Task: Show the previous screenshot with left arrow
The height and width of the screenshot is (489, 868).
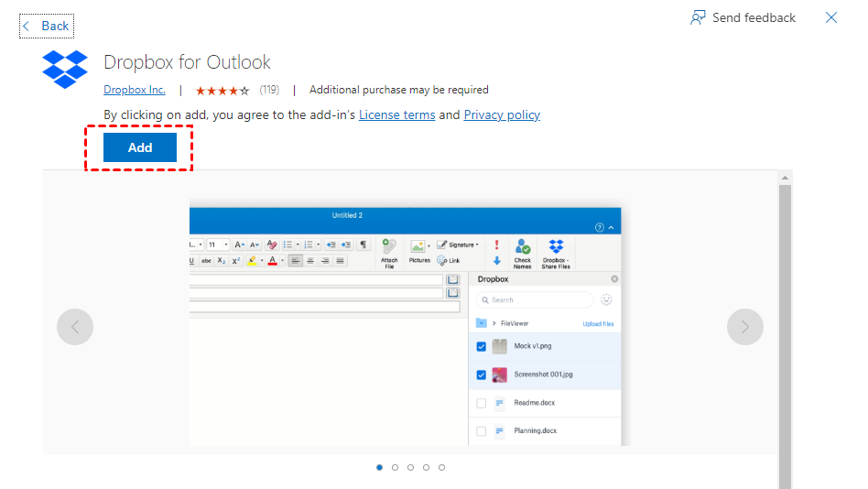Action: 75,327
